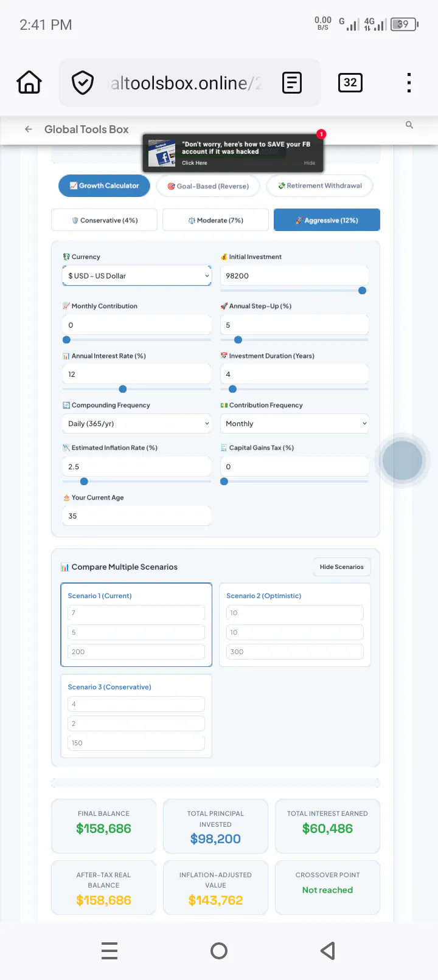Click the Capital Gains Tax slider handle
The image size is (438, 980).
(x=224, y=481)
